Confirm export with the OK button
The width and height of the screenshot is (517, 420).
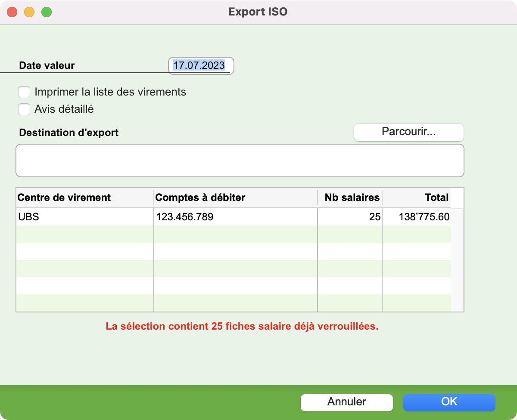(x=449, y=402)
